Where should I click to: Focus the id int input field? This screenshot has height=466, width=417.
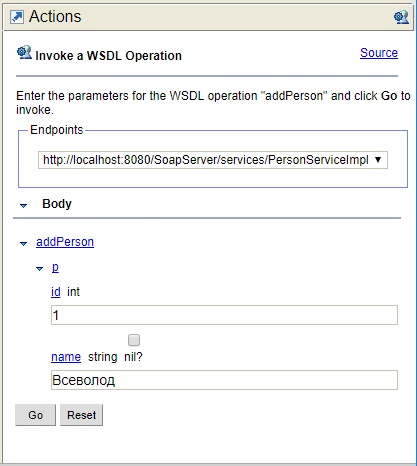[x=224, y=315]
